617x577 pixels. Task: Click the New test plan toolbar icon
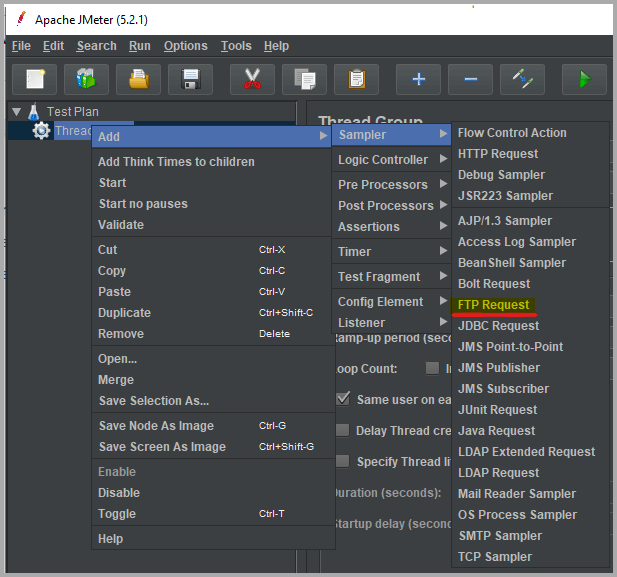(35, 79)
